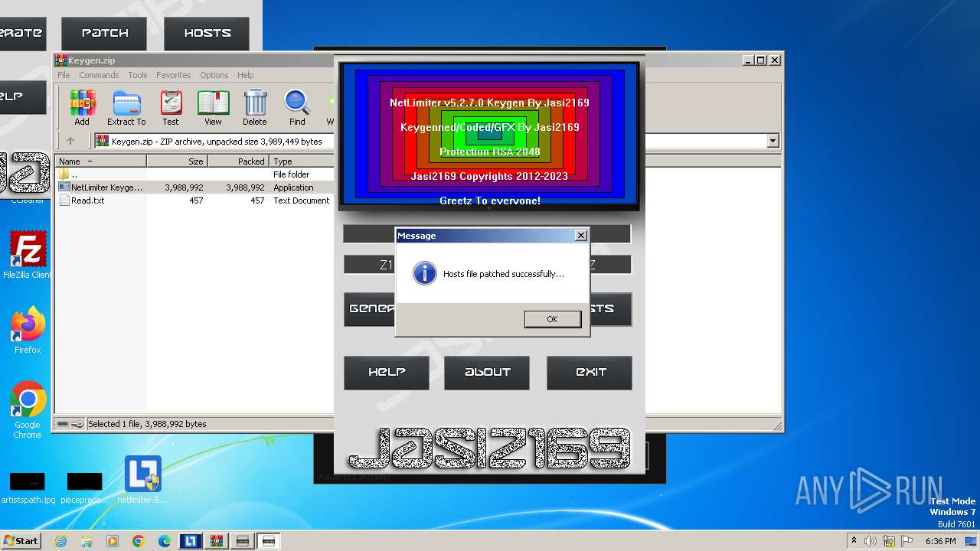Click HOSTS button in the background keygen window
Image resolution: width=980 pixels, height=551 pixels.
207,33
